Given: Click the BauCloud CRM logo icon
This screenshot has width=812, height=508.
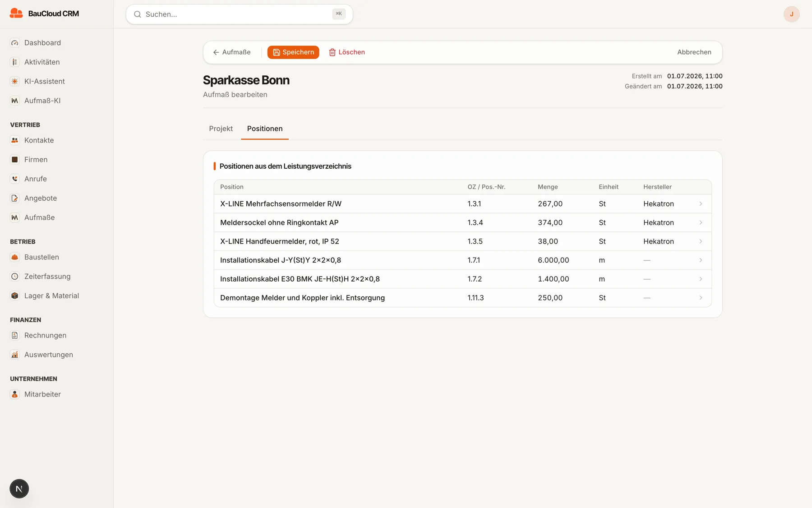Looking at the screenshot, I should 16,14.
